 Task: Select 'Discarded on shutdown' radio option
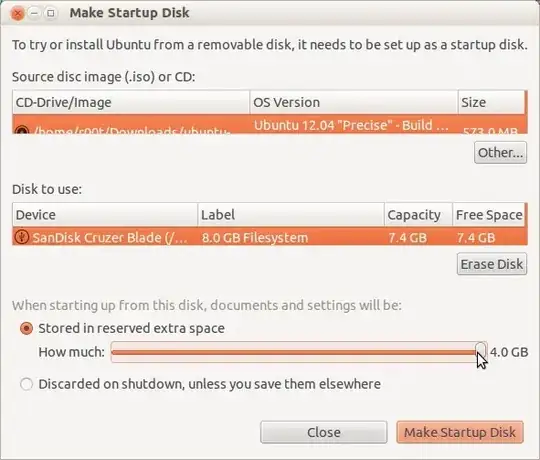tap(27, 384)
